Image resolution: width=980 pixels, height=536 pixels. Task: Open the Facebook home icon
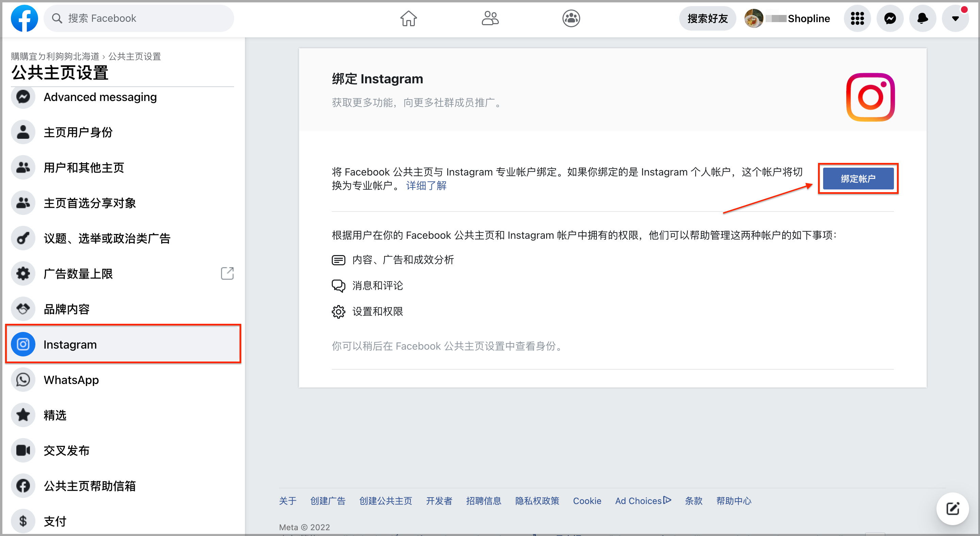(x=409, y=18)
